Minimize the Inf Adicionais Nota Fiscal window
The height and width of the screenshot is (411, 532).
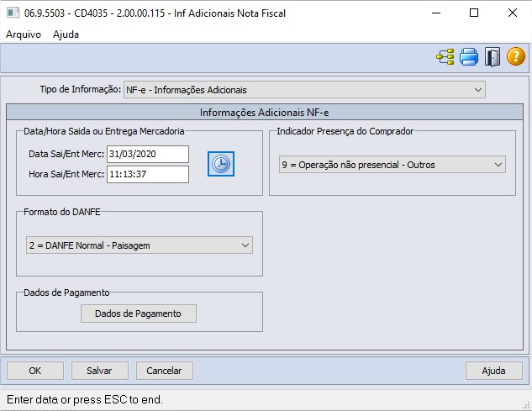click(x=436, y=13)
